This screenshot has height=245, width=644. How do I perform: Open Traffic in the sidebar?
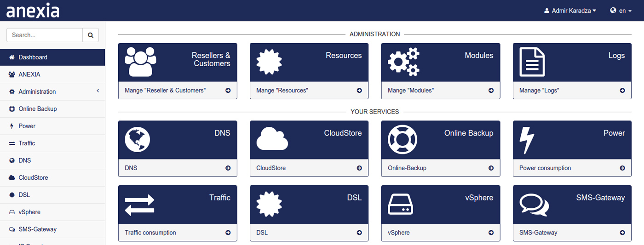[x=52, y=143]
